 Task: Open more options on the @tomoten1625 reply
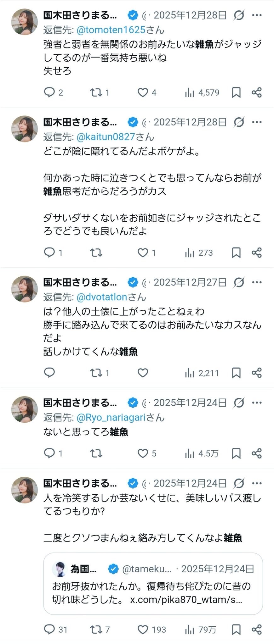[x=257, y=15]
